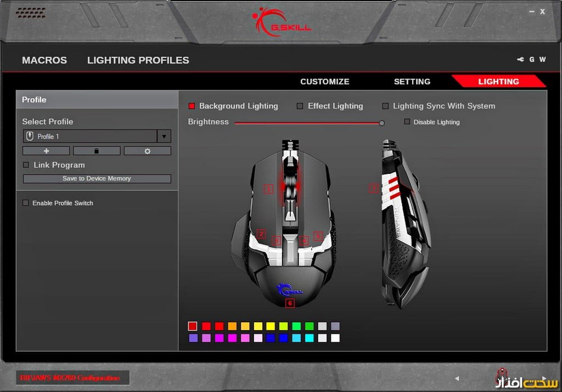This screenshot has height=392, width=562.
Task: Select lighting zone 1 marker on mouse
Action: click(269, 189)
